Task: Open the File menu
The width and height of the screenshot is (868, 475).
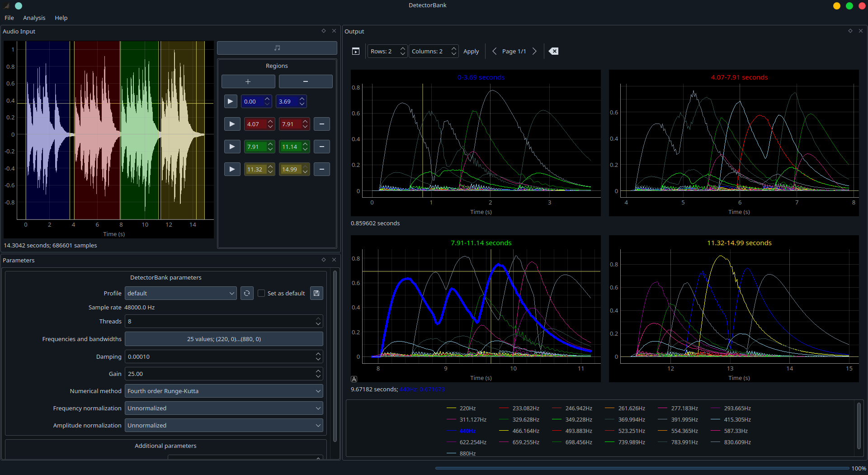Action: (9, 18)
